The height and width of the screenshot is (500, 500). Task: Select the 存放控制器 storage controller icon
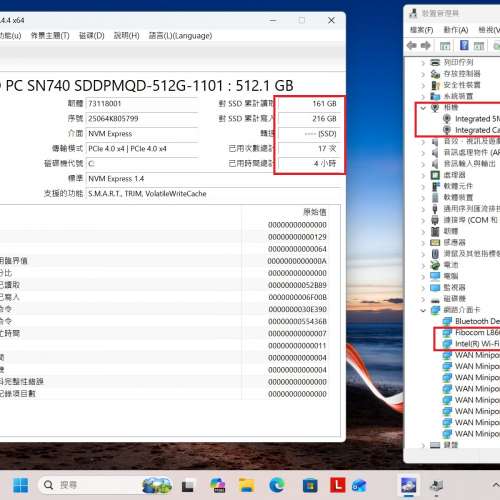pos(435,74)
